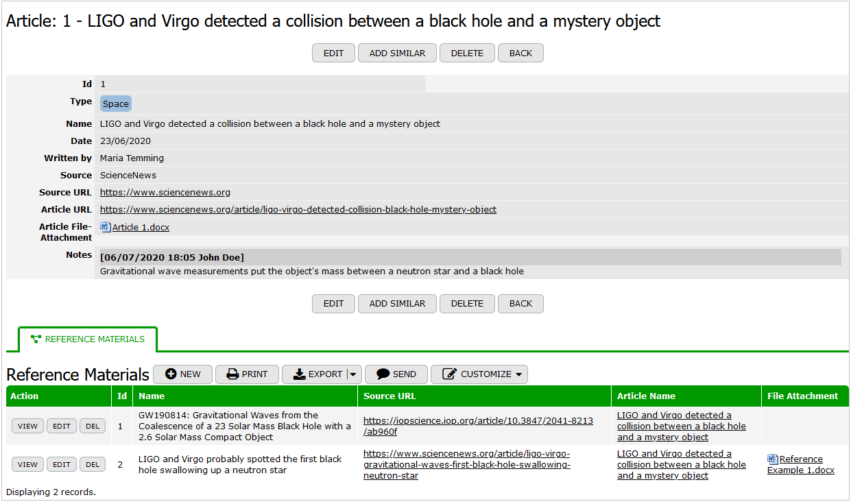Click the Word icon beside Reference Example 1.docx
851x504 pixels.
point(773,459)
